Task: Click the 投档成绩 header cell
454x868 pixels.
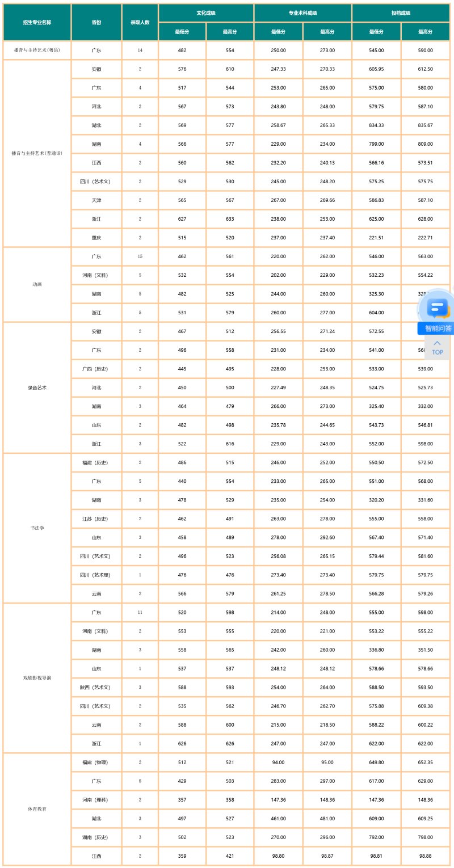Action: coord(401,12)
